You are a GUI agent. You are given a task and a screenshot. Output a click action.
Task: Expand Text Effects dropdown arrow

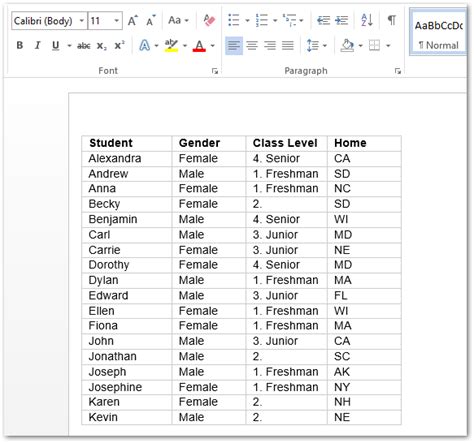pyautogui.click(x=156, y=46)
